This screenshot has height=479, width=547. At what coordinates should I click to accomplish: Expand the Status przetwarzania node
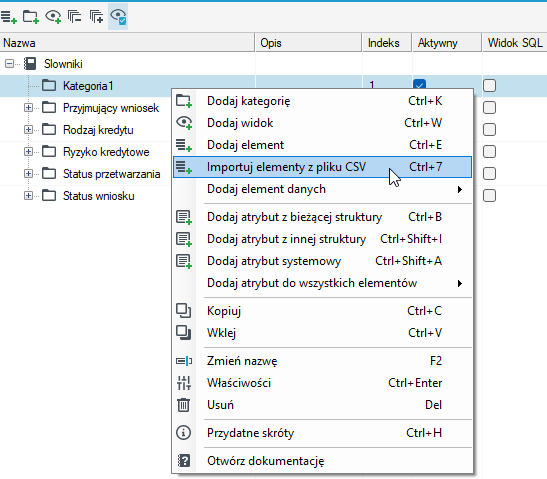28,173
